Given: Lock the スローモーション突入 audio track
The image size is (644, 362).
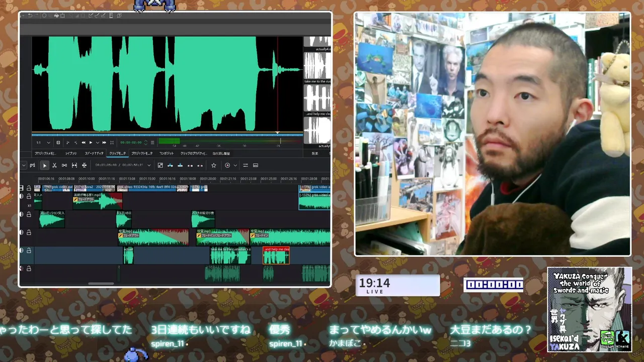Looking at the screenshot, I should (29, 214).
